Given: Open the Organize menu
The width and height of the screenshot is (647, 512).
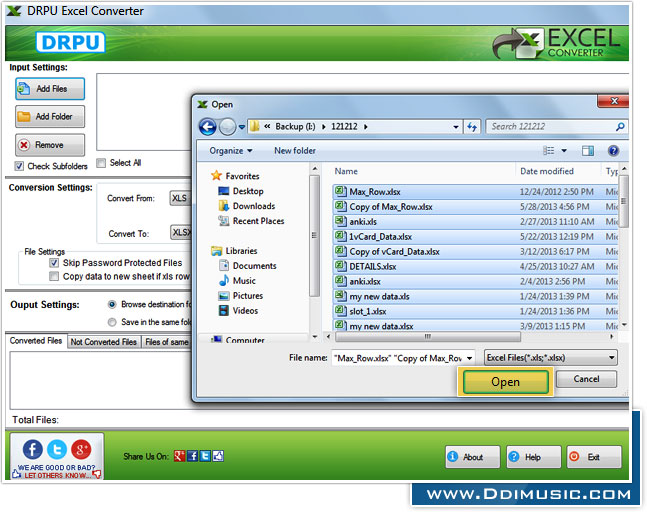Looking at the screenshot, I should [x=231, y=151].
